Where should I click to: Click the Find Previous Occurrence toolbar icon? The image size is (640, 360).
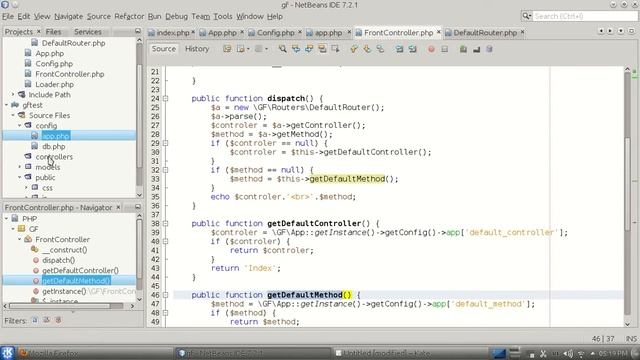296,49
